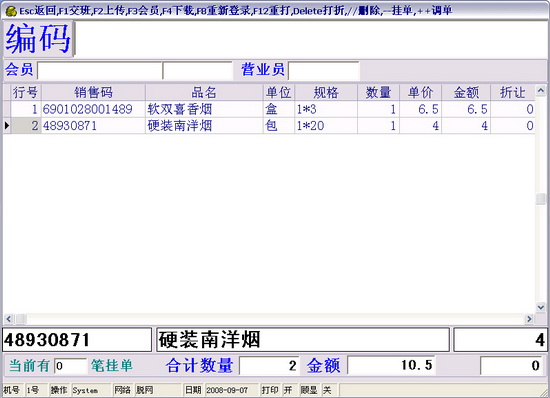Screen dimensions: 550x398
Task: Click the 盒 unit cell
Action: coord(279,109)
